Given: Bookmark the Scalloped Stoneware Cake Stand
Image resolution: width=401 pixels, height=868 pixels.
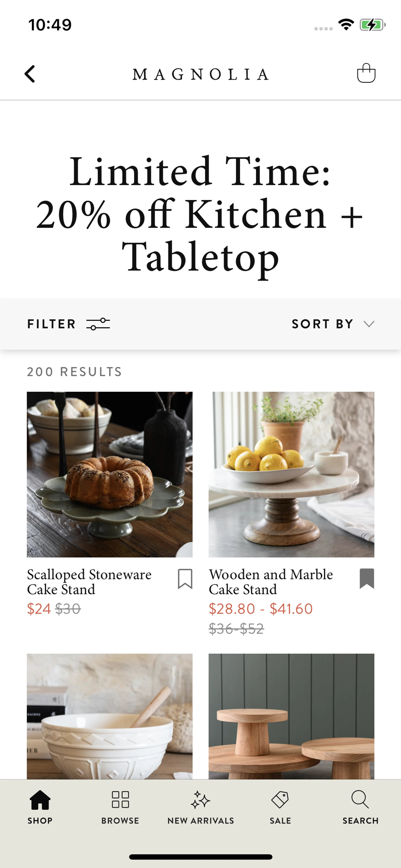Looking at the screenshot, I should pyautogui.click(x=185, y=579).
